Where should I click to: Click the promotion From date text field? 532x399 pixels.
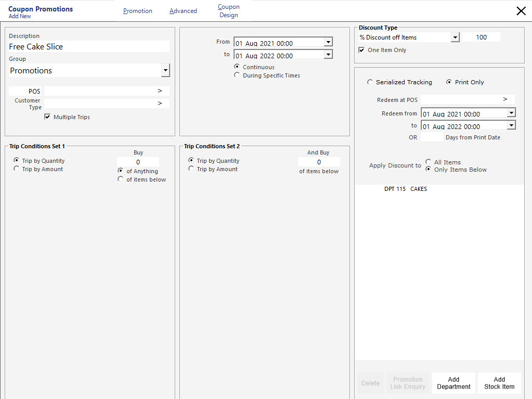coord(279,43)
